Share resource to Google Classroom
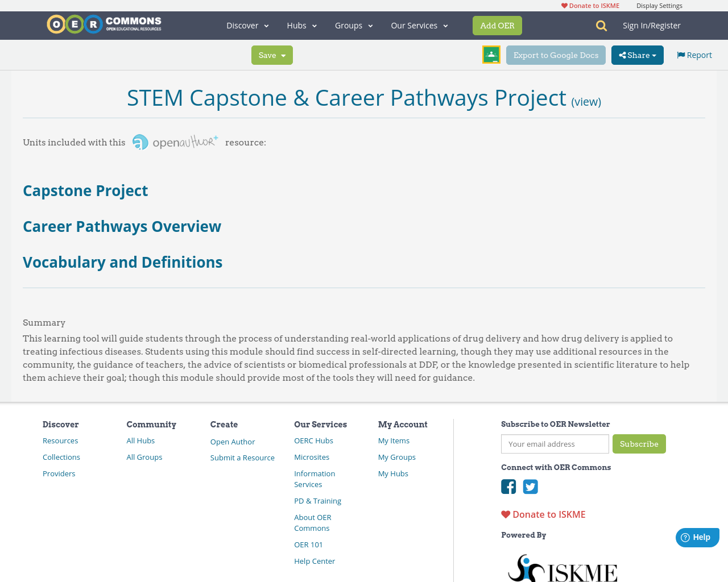 pos(491,53)
